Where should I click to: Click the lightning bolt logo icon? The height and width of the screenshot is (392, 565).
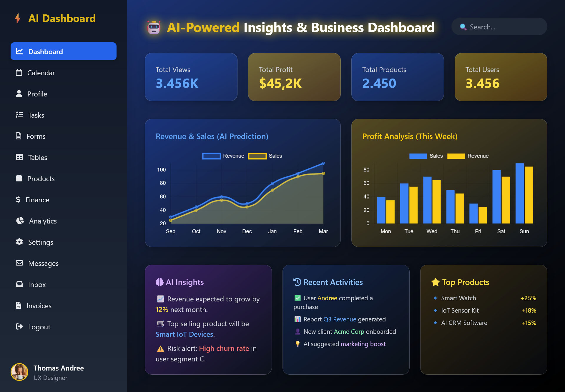pos(18,18)
